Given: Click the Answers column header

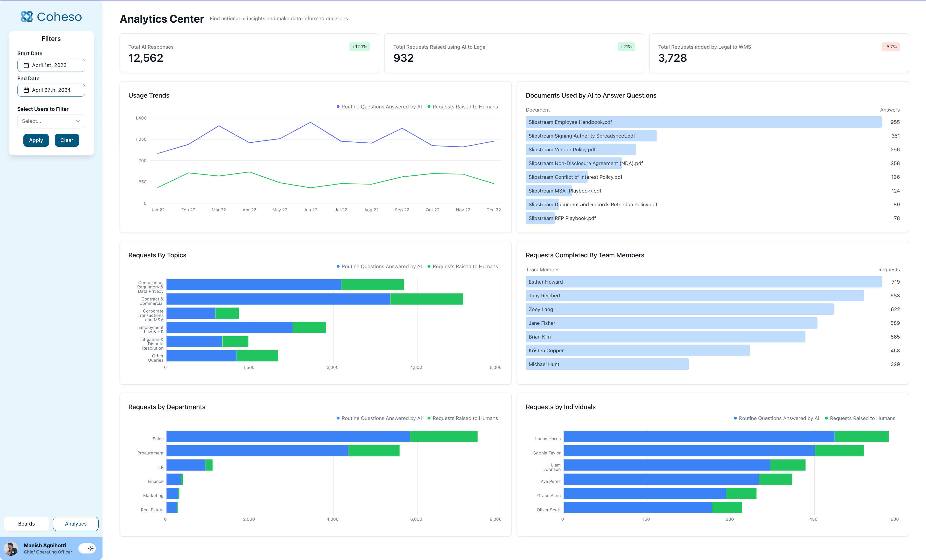Looking at the screenshot, I should pyautogui.click(x=890, y=110).
